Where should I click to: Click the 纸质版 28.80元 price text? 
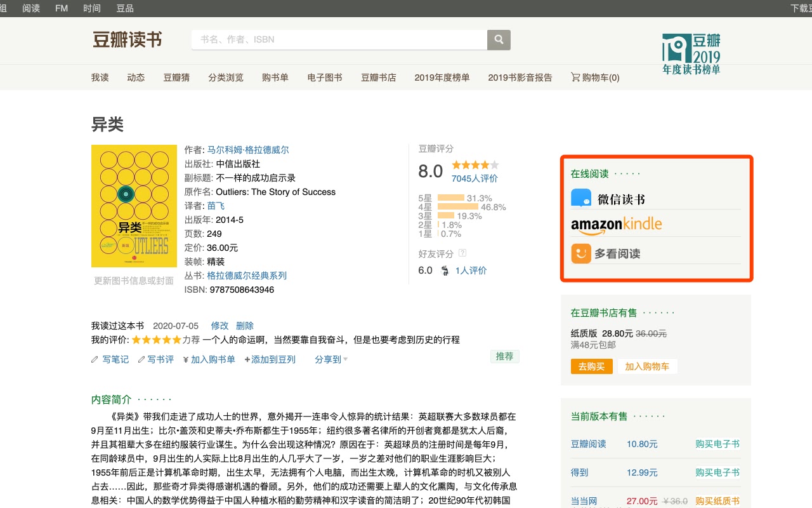[x=602, y=333]
